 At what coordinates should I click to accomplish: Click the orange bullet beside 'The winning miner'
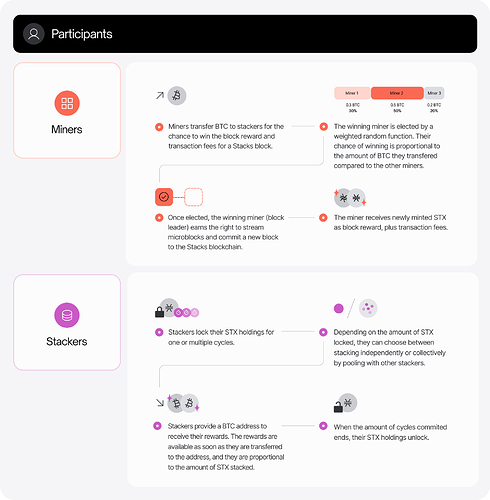coord(324,127)
